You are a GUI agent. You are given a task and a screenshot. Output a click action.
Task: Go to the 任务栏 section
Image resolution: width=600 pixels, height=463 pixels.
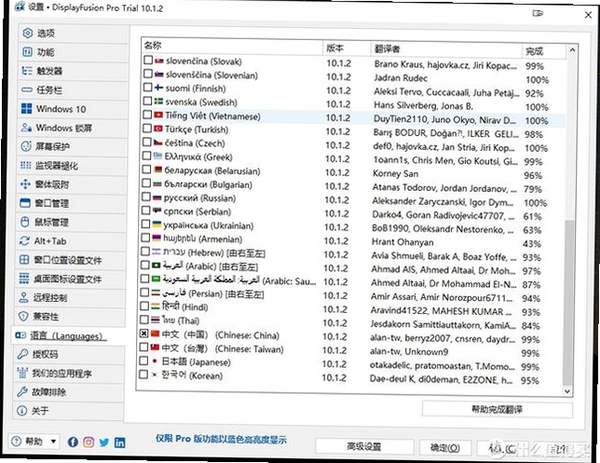(72, 90)
